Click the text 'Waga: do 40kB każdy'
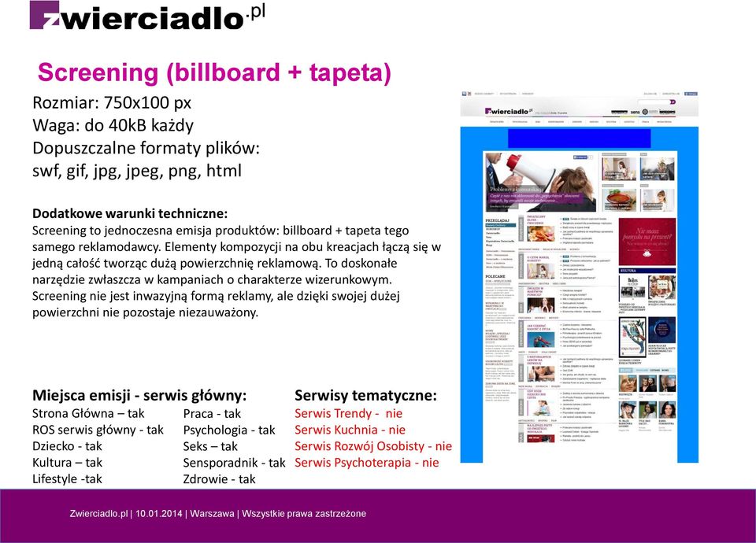This screenshot has width=756, height=543. pos(113,125)
